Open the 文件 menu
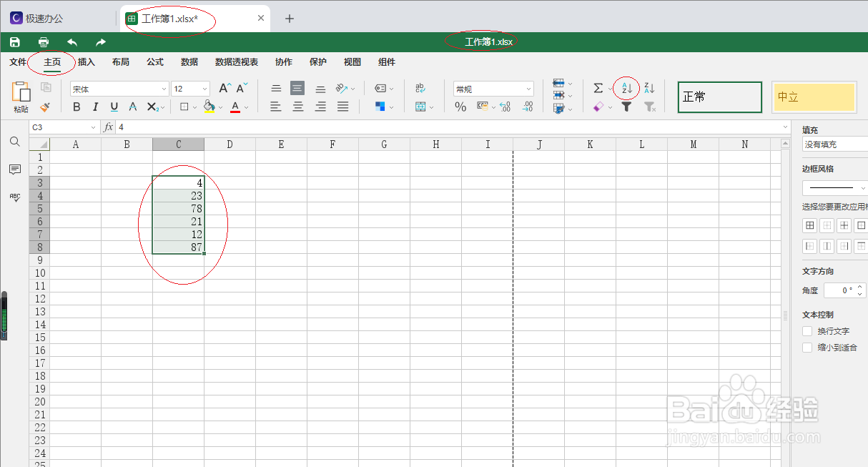 (x=18, y=62)
